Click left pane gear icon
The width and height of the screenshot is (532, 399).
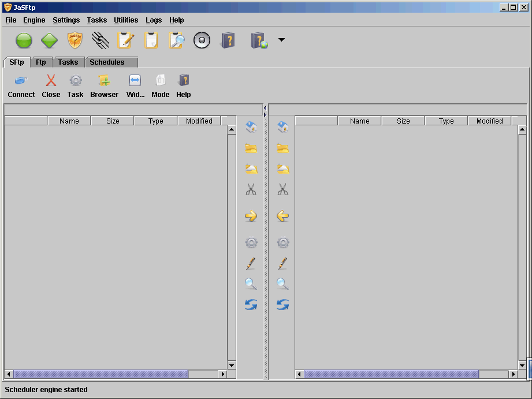251,243
